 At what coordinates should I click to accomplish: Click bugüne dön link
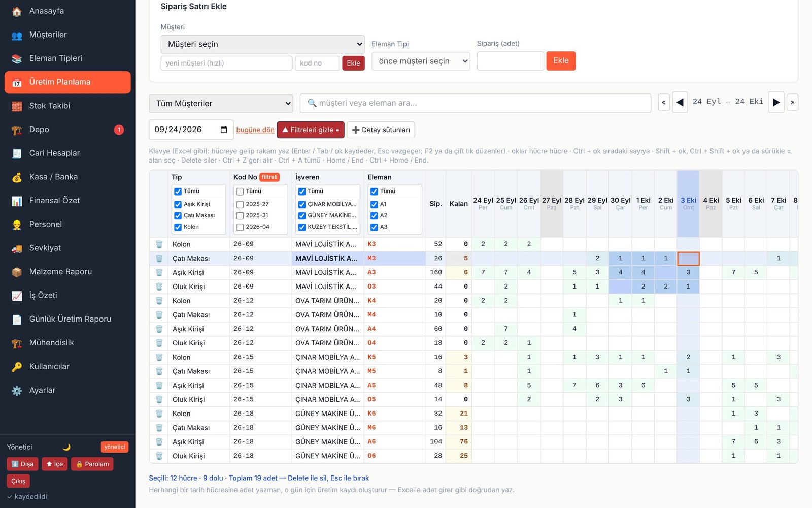[x=255, y=130]
